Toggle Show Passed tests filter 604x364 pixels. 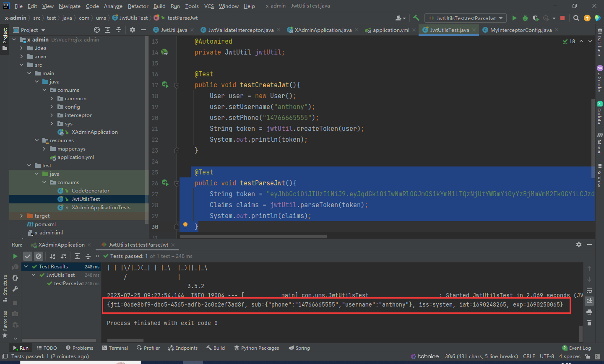click(x=28, y=256)
